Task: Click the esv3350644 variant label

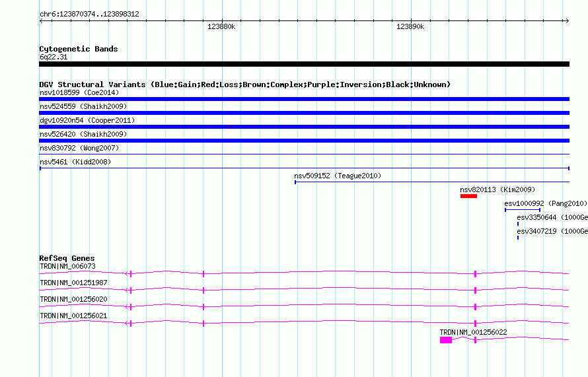Action: 552,217
